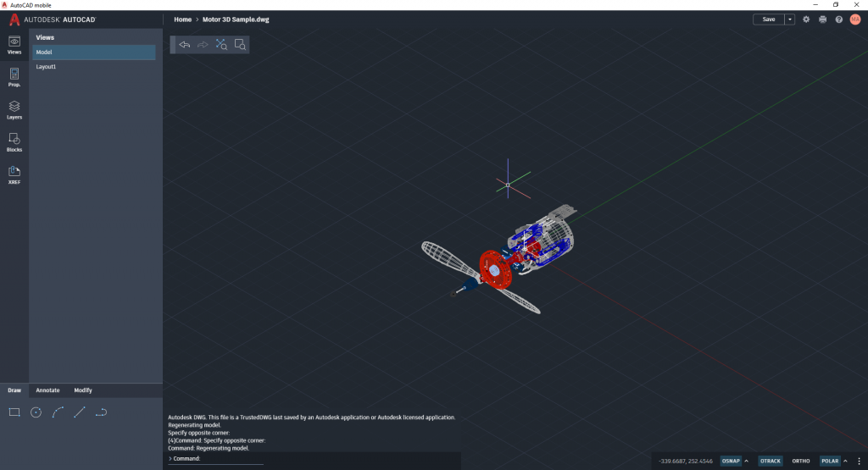
Task: Click the Save button
Action: click(x=769, y=19)
